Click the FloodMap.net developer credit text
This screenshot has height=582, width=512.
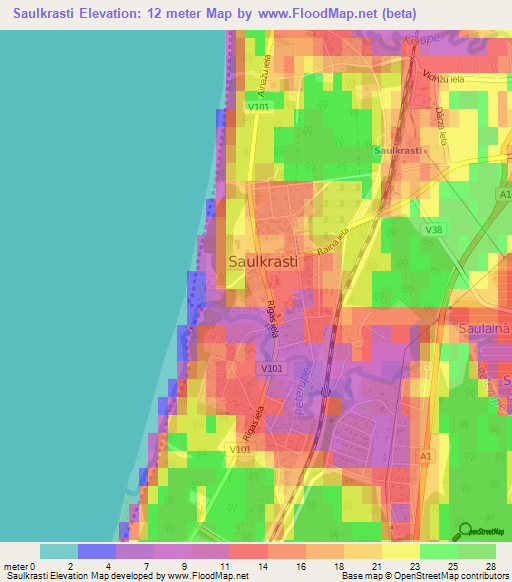pyautogui.click(x=128, y=576)
